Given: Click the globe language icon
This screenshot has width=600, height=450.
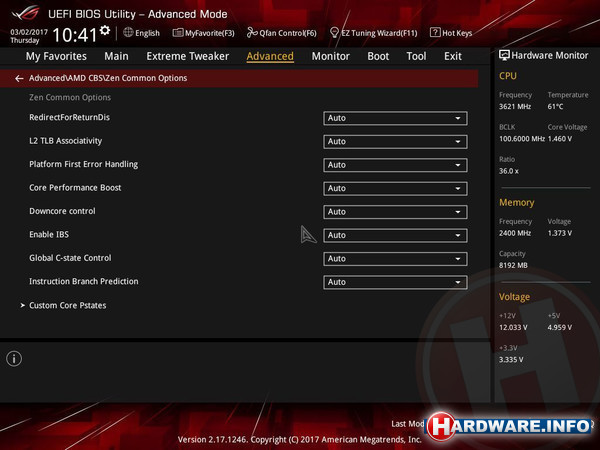Looking at the screenshot, I should [128, 33].
